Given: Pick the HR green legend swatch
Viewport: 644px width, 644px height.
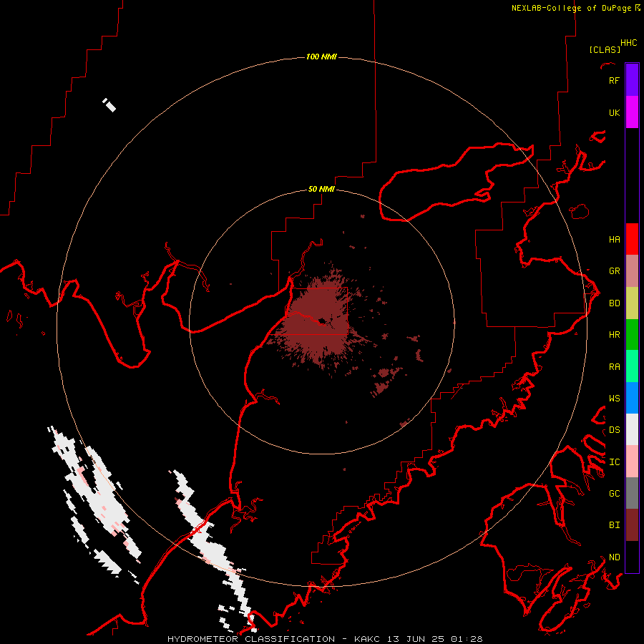Looking at the screenshot, I should click(632, 335).
